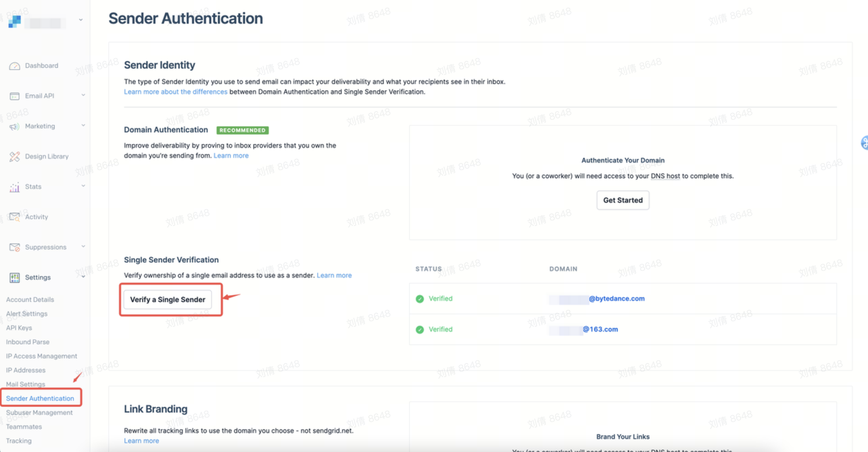
Task: Open the Dashboard from the sidebar
Action: point(14,65)
